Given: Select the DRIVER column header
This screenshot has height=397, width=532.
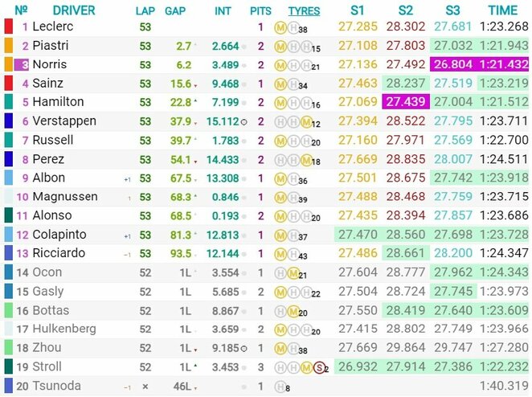Looking at the screenshot, I should click(x=74, y=10).
